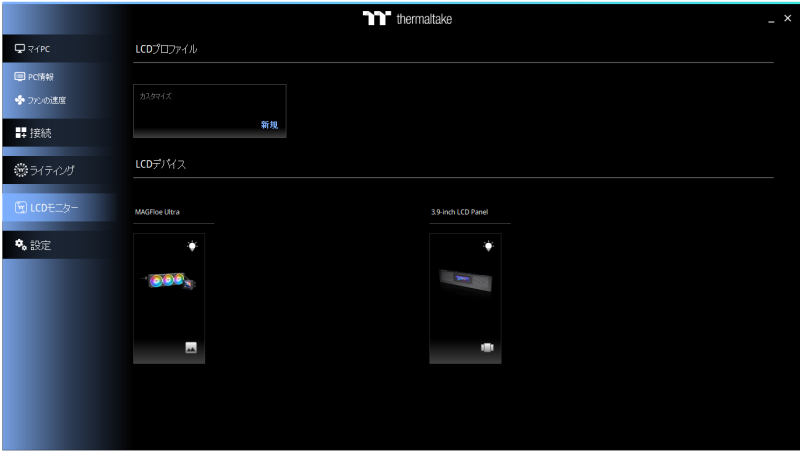
Task: Minimize the Thermaltake window
Action: 769,21
